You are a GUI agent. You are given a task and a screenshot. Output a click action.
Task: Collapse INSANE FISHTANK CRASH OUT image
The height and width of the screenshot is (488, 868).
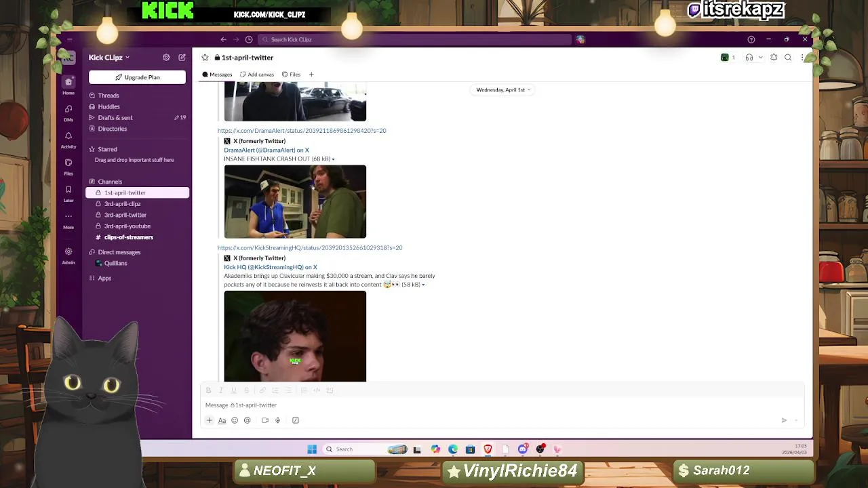[333, 159]
